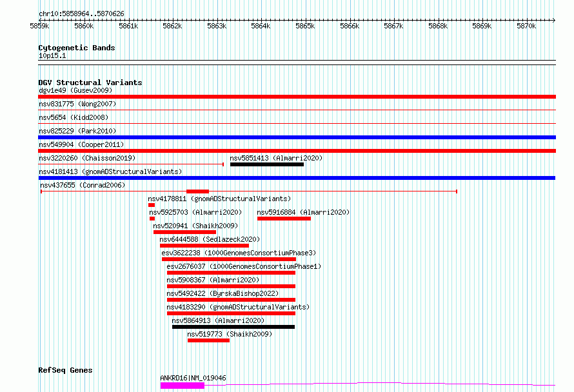The image size is (574, 392).
Task: Click the 5859k ruler position label
Action: 39,26
